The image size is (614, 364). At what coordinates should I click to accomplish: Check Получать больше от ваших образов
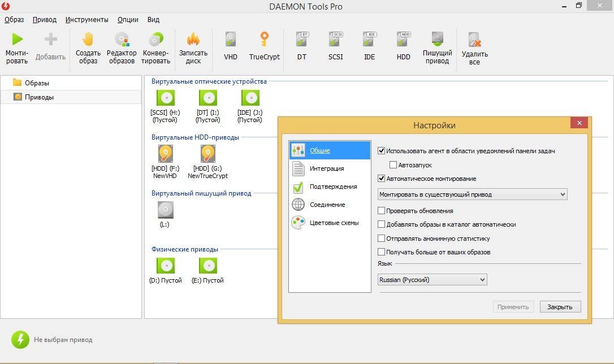coord(382,252)
